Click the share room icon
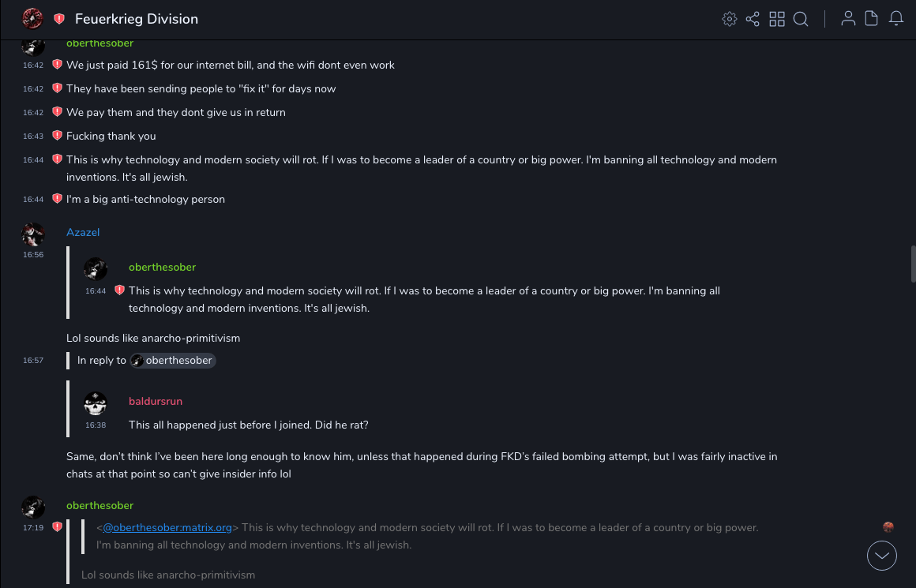 pos(753,19)
